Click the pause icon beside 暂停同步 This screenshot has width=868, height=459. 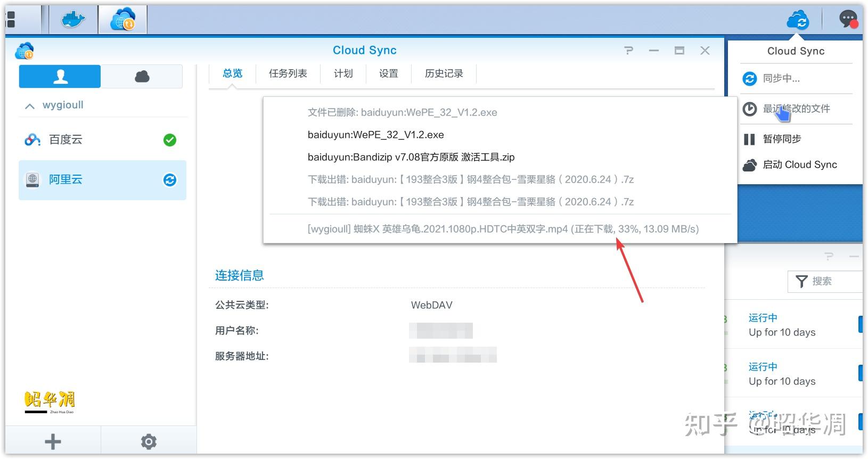tap(749, 140)
